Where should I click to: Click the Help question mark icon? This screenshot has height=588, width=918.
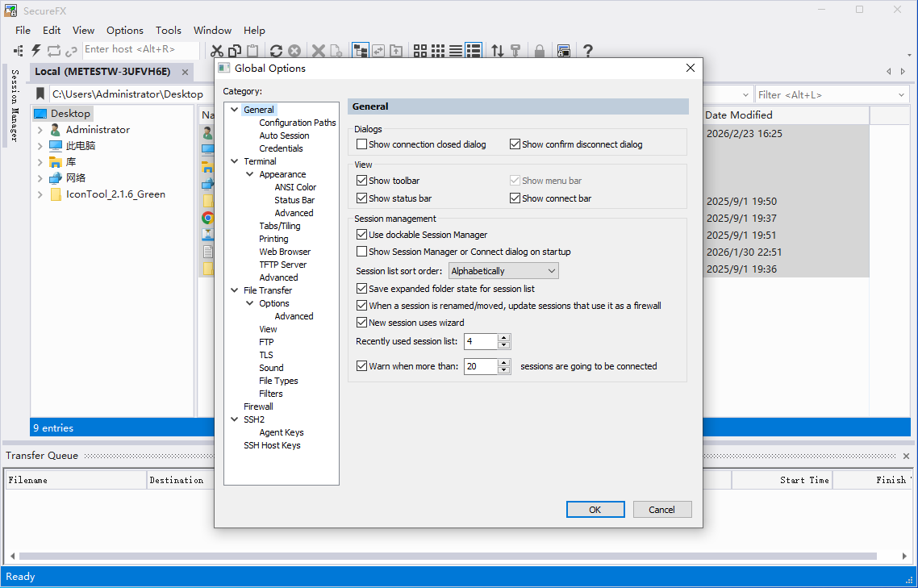coord(588,51)
